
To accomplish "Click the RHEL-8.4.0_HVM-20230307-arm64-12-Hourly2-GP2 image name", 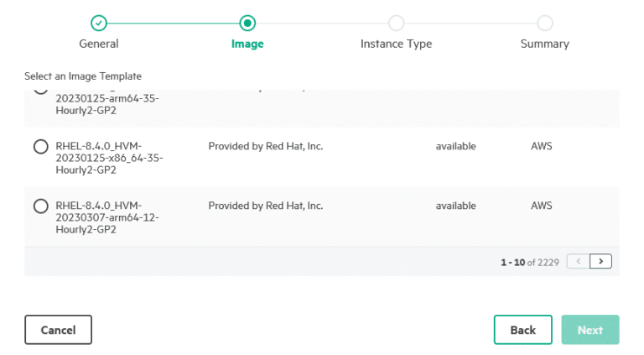I will pos(107,217).
